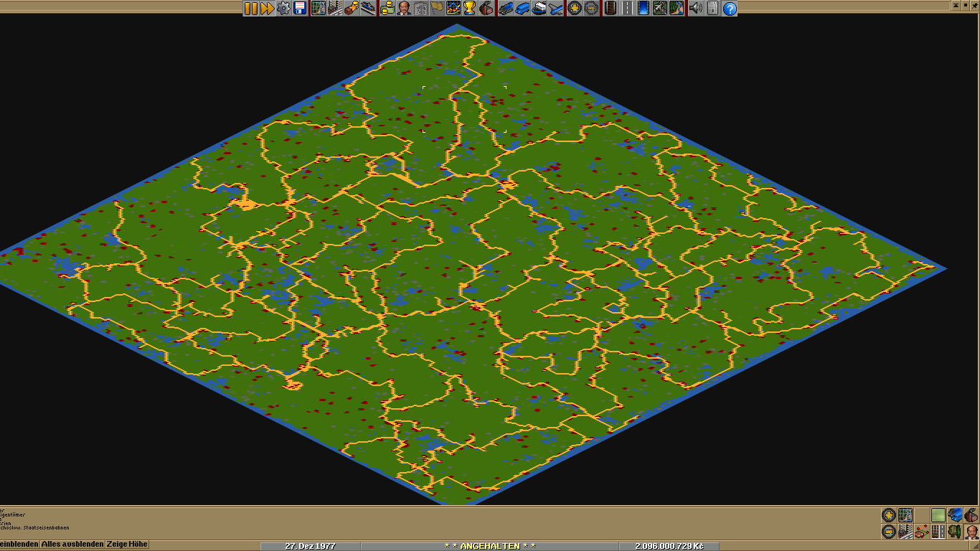This screenshot has height=551, width=980.
Task: Switch minimap to owner view
Action: coord(971,532)
